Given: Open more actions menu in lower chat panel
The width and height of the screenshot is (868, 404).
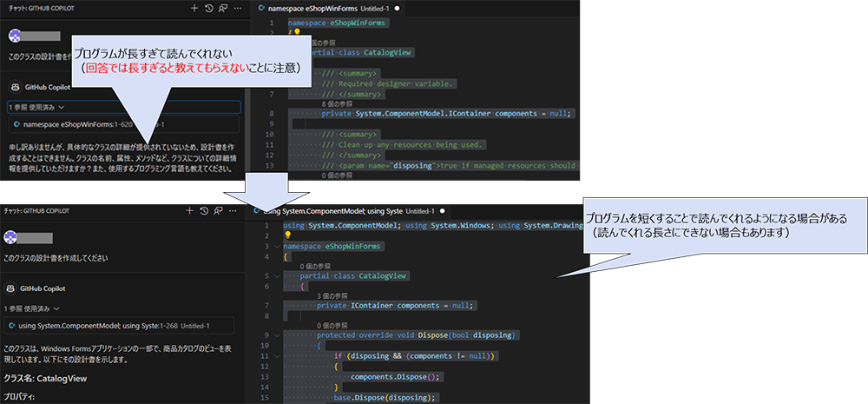Looking at the screenshot, I should [233, 210].
